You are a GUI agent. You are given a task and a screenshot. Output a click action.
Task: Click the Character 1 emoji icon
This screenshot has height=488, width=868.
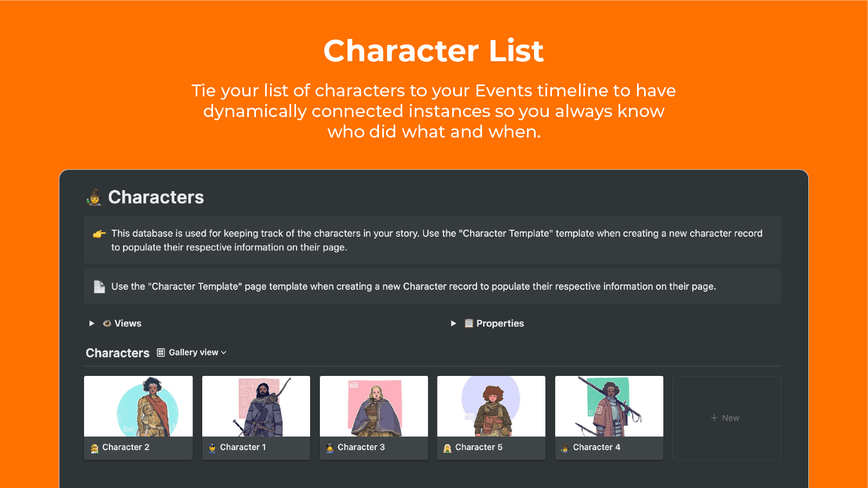coord(213,448)
